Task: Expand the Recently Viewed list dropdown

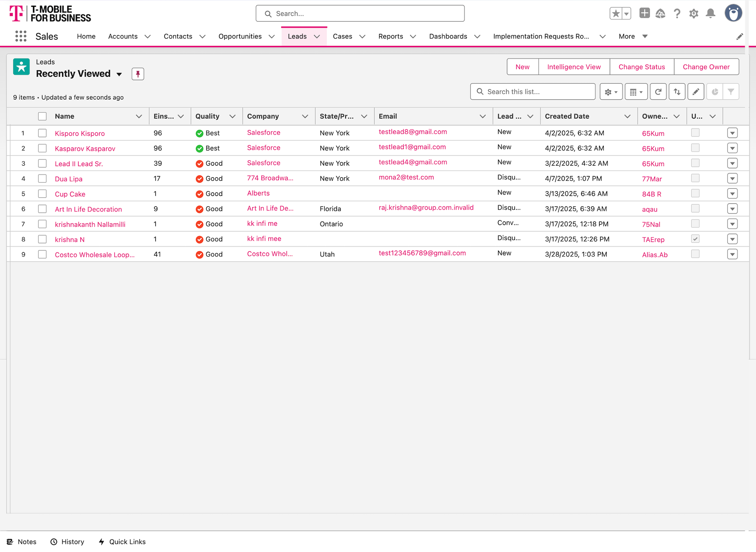Action: (x=119, y=74)
